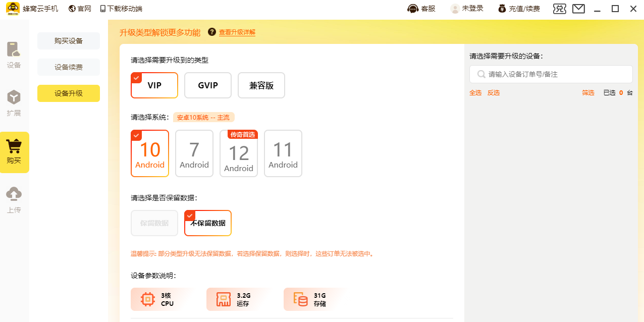644x322 pixels.
Task: Click 全选 to select all devices
Action: click(475, 93)
